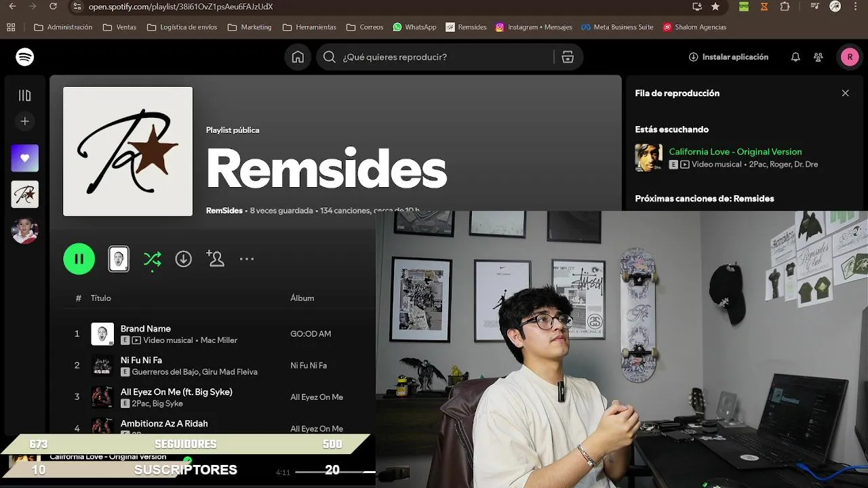Open Liked Songs heart playlist
This screenshot has height=488, width=868.
click(25, 158)
